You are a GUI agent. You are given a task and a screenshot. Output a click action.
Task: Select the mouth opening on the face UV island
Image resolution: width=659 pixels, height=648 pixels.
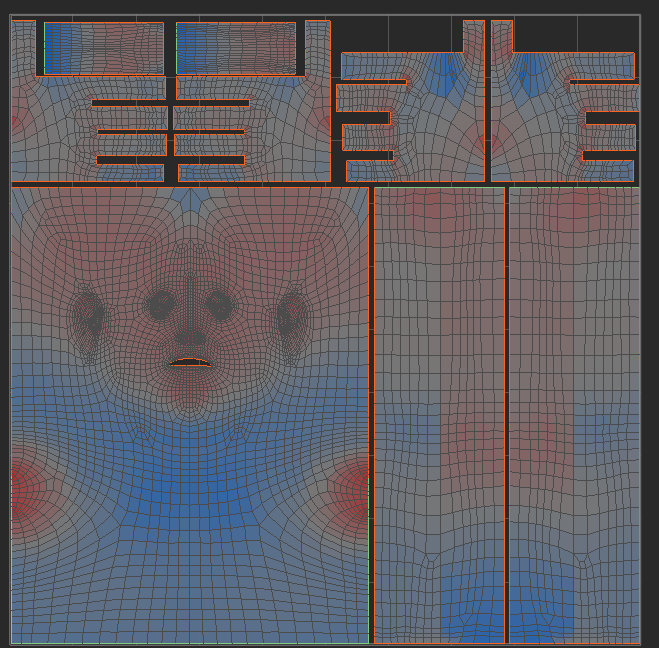[x=190, y=363]
